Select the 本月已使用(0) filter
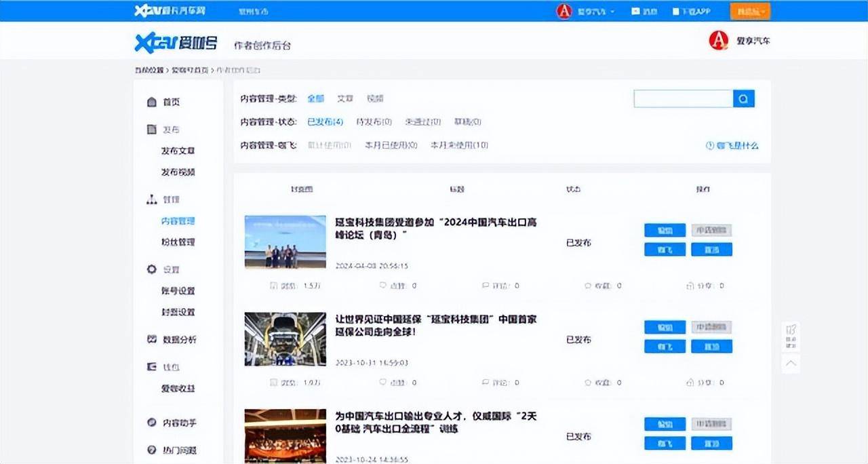 (x=391, y=145)
